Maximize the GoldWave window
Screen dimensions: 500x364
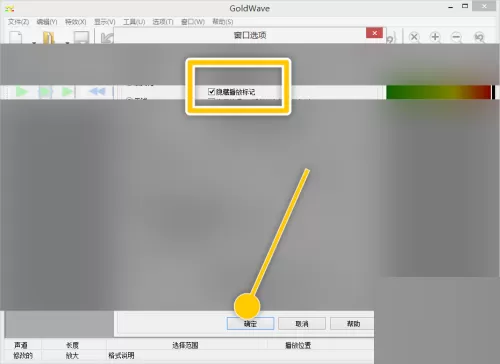[x=465, y=6]
